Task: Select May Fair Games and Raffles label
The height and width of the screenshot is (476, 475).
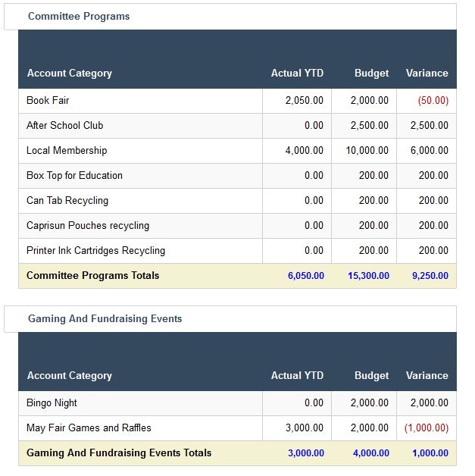Action: pyautogui.click(x=89, y=427)
